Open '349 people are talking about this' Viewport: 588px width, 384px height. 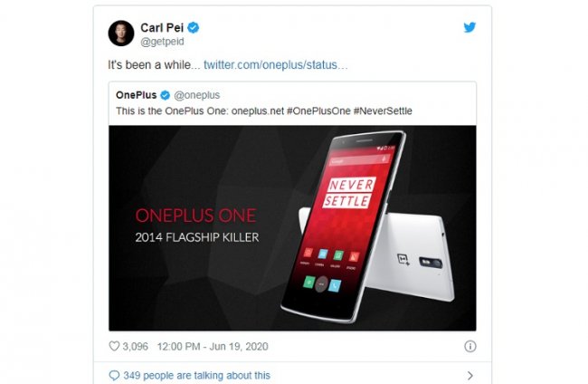pos(196,375)
